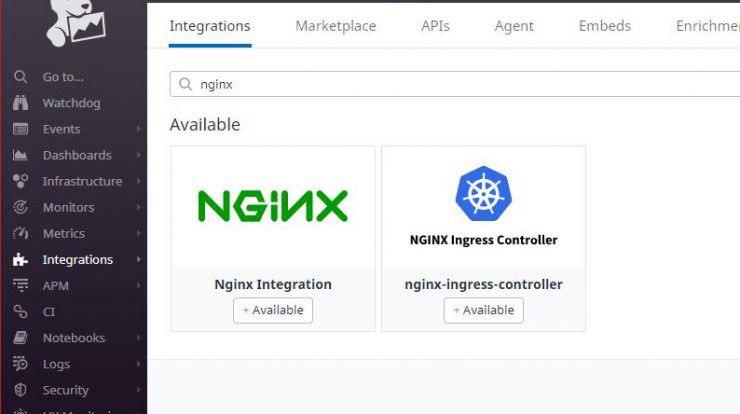
Task: Click the Datadog dog logo
Action: click(76, 22)
